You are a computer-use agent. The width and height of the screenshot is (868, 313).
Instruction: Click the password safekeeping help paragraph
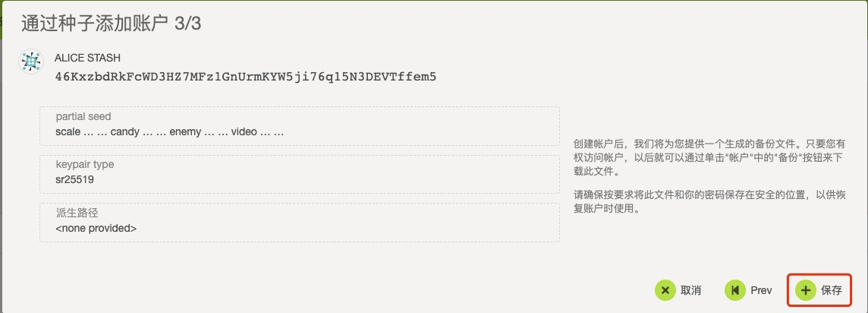[709, 201]
